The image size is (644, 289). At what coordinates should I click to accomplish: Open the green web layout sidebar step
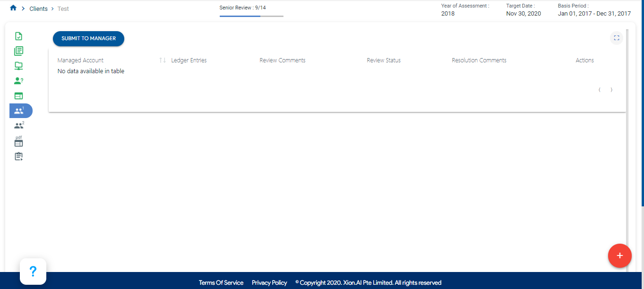pos(19,96)
